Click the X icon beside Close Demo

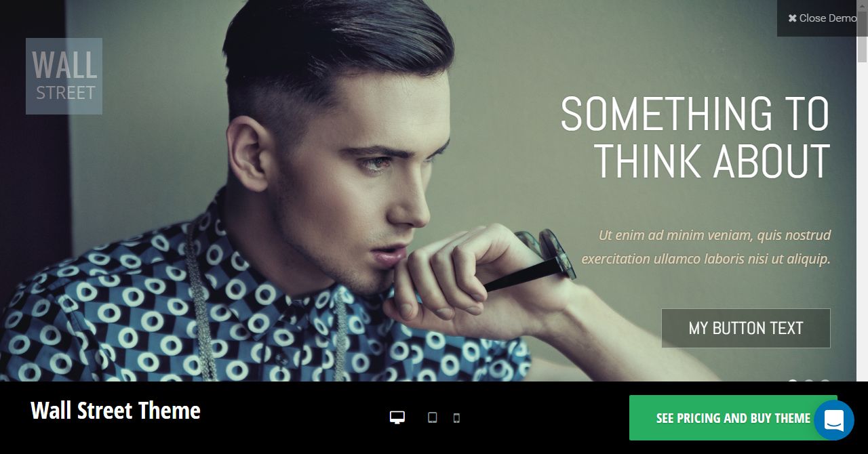(x=792, y=18)
